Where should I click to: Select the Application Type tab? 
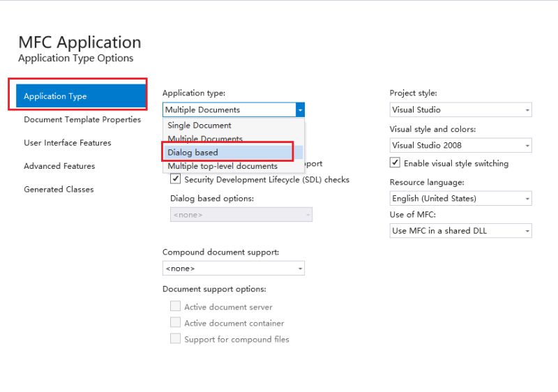(81, 96)
